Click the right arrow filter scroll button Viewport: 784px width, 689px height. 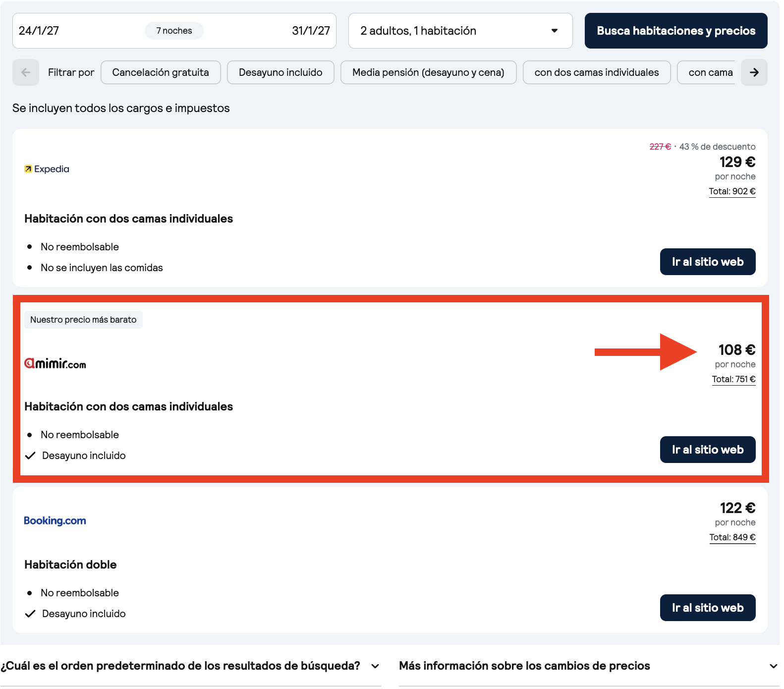[754, 72]
